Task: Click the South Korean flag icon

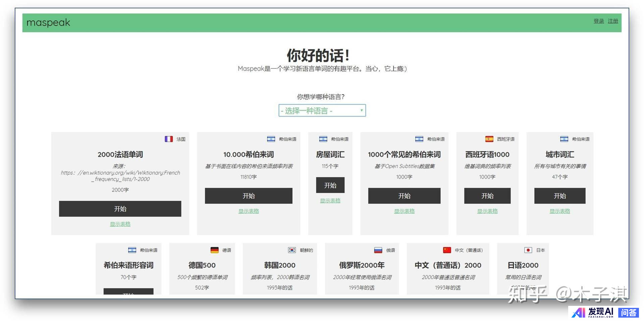Action: pyautogui.click(x=292, y=250)
